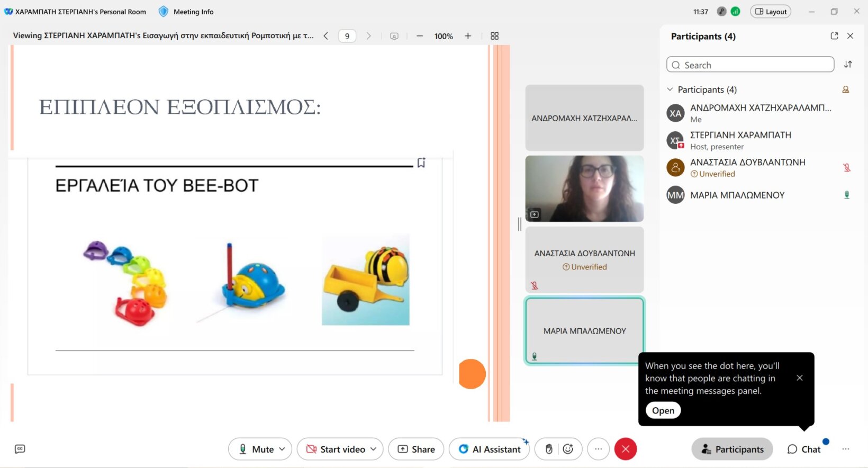Pop out the Participants panel
The width and height of the screenshot is (868, 468).
pos(834,36)
